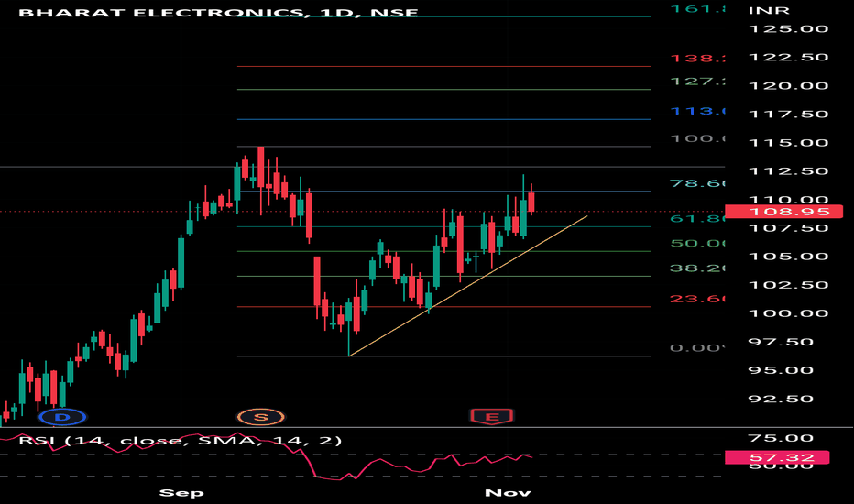Click the blue D dividend marker
This screenshot has height=504, width=854.
click(x=62, y=417)
